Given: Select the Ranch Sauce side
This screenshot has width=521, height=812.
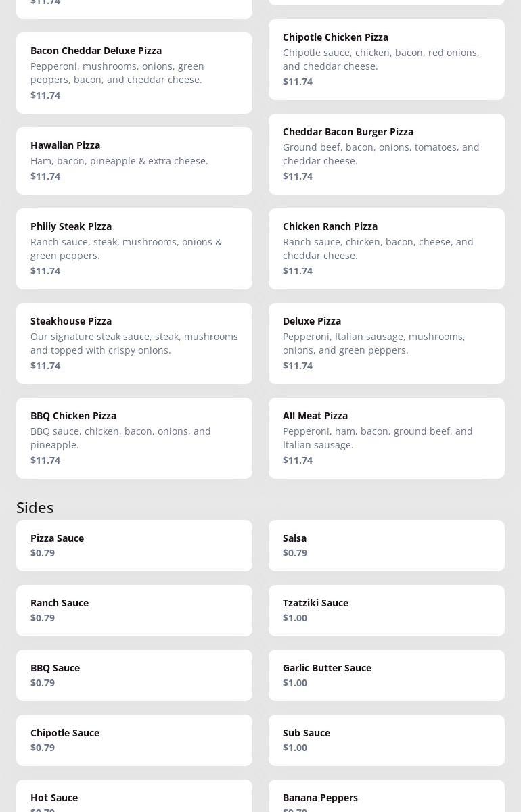Looking at the screenshot, I should click(134, 610).
